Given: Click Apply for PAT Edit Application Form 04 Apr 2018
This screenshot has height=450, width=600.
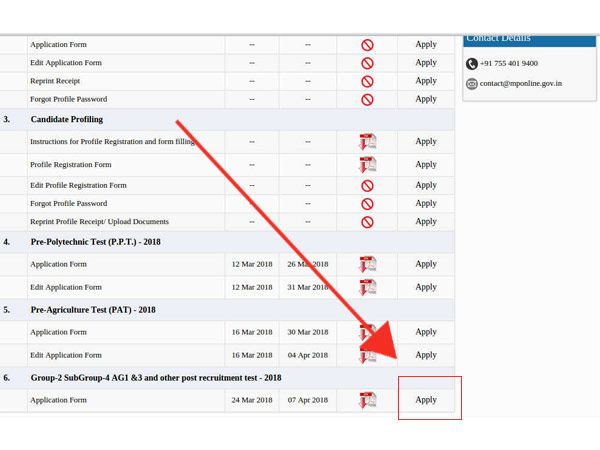Looking at the screenshot, I should [426, 355].
